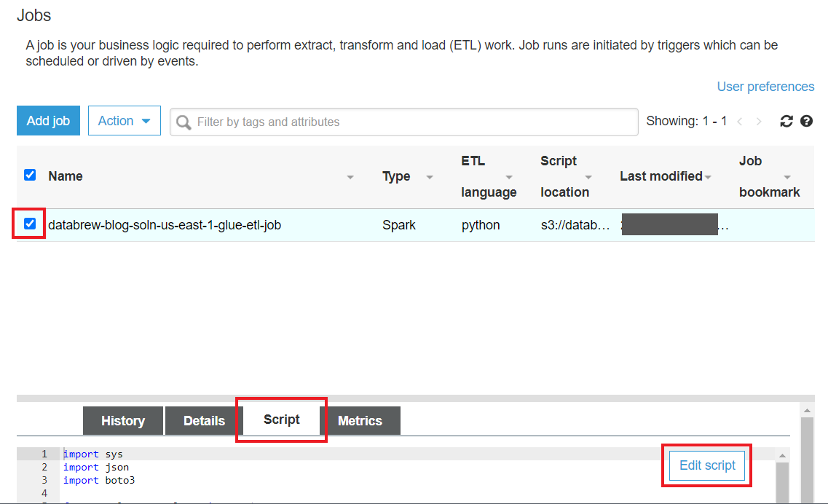
Task: Click the Add job button
Action: (49, 120)
